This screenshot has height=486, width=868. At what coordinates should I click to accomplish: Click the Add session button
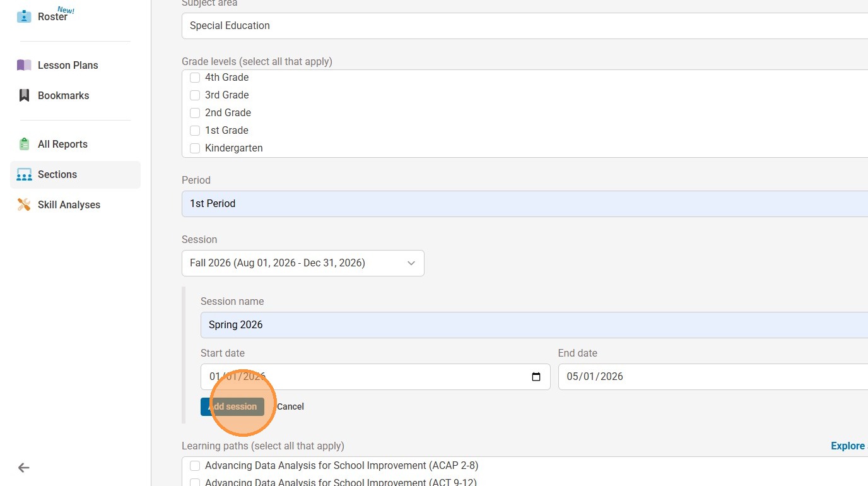point(232,406)
